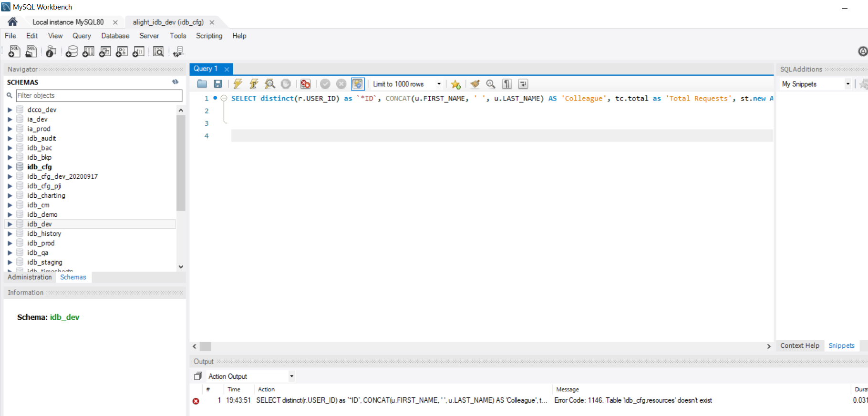The width and height of the screenshot is (868, 416).
Task: Expand the idb_prod schema
Action: coord(10,243)
